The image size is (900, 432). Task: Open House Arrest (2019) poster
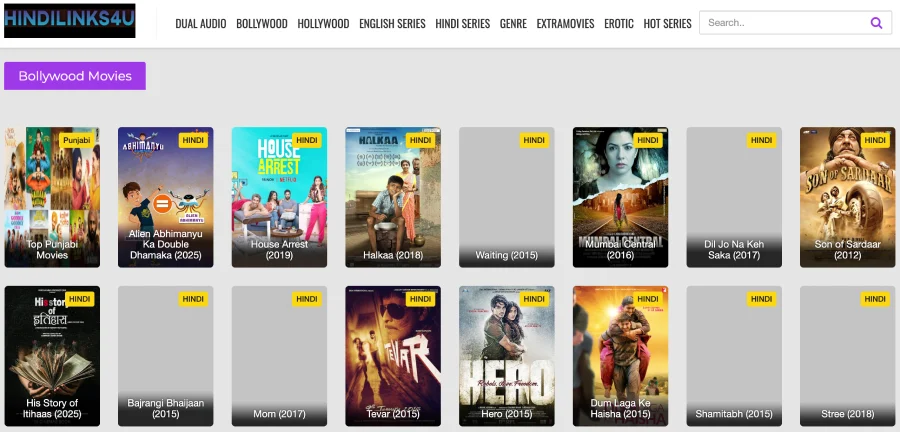(280, 197)
